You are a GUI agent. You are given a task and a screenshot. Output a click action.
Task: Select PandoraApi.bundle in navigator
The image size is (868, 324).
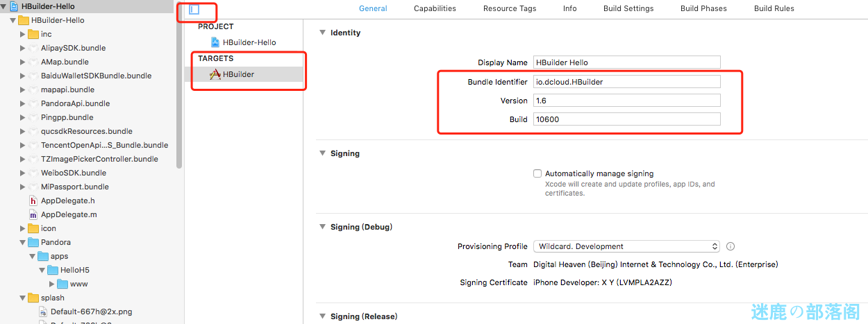[x=75, y=103]
